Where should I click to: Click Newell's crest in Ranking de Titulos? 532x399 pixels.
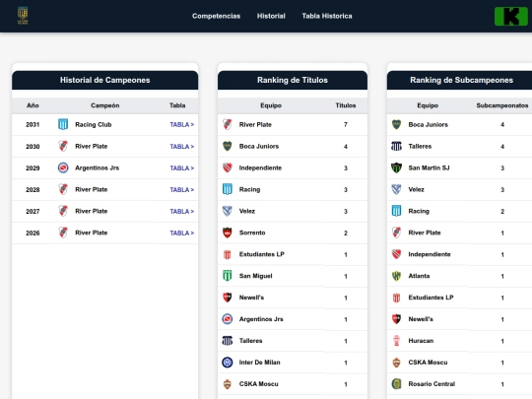tap(228, 298)
